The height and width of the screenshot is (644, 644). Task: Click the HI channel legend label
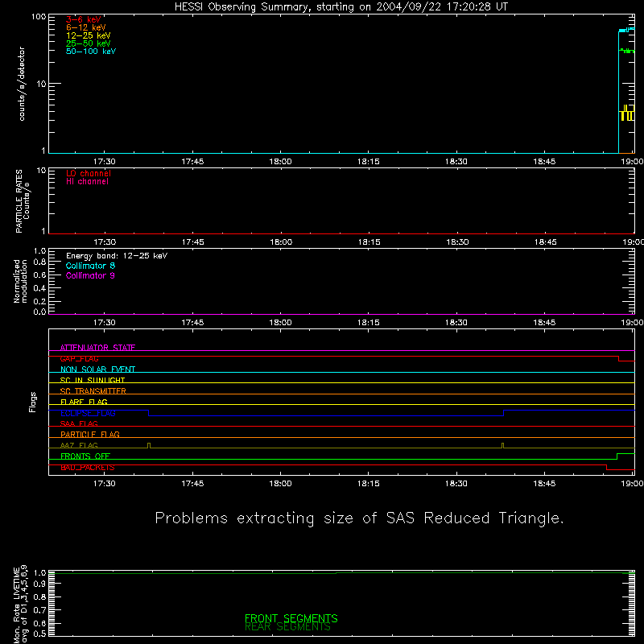click(87, 182)
